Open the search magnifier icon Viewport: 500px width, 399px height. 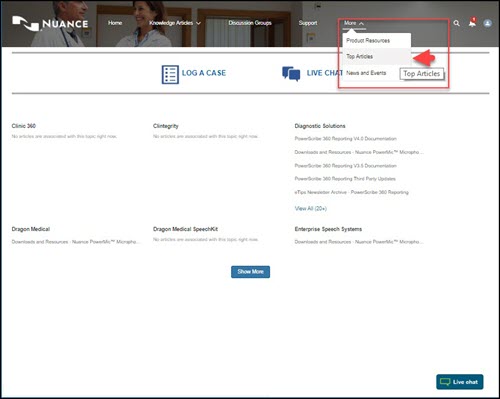(x=456, y=23)
